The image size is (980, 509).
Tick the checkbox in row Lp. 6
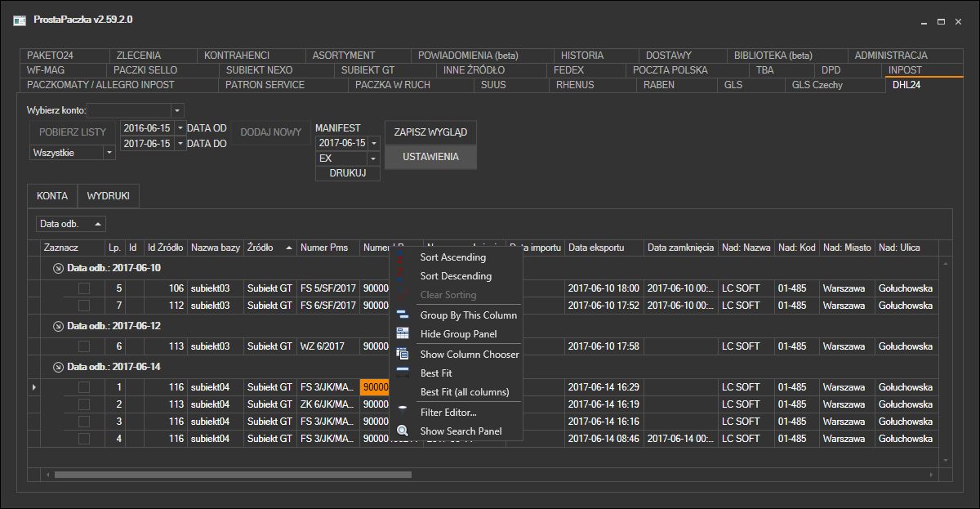click(84, 346)
